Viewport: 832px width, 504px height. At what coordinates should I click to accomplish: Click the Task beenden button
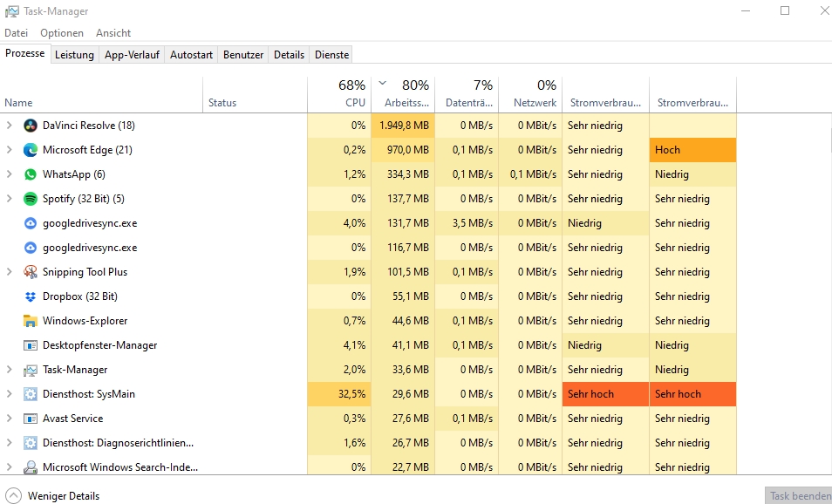798,495
